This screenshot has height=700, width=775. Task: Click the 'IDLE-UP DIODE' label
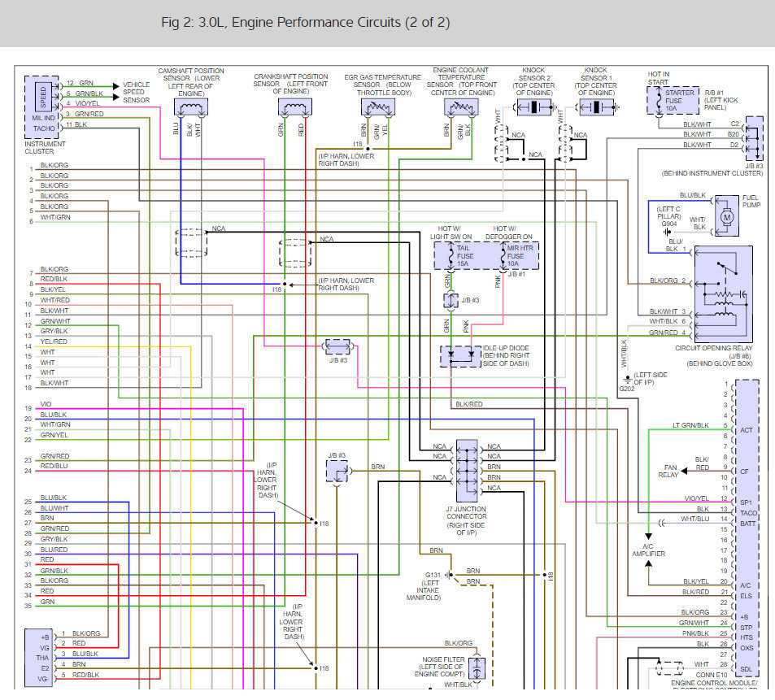[x=506, y=348]
